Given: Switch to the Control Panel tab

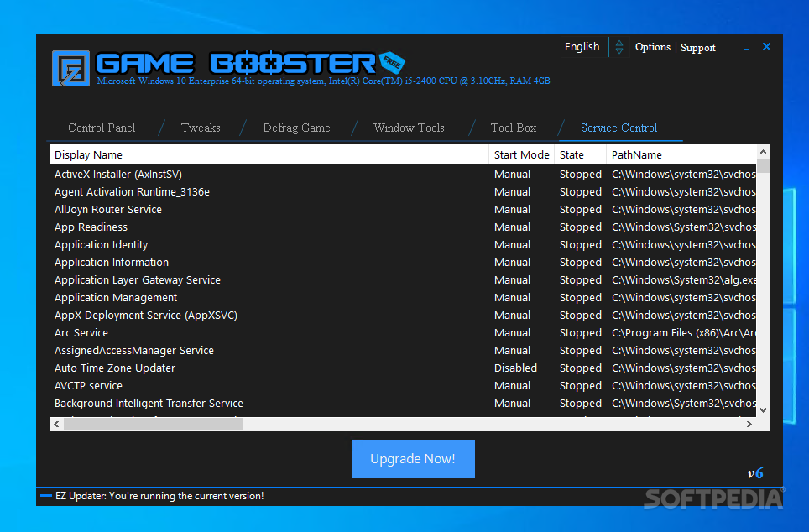Looking at the screenshot, I should click(x=102, y=128).
